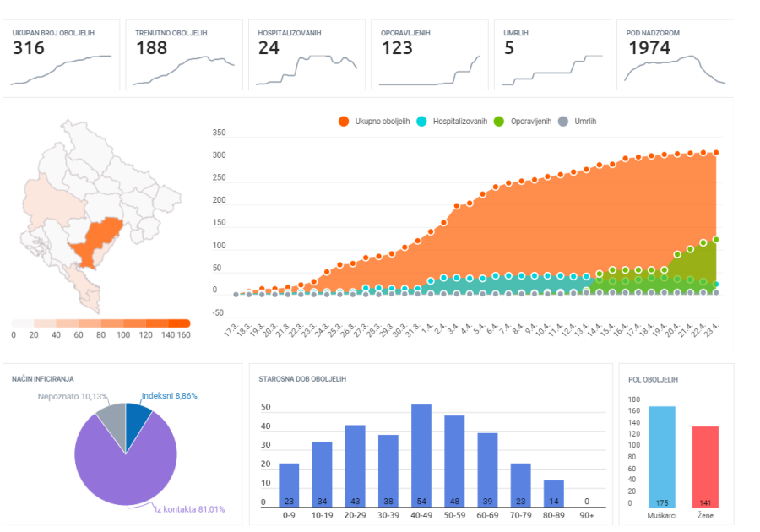Image resolution: width=760 pixels, height=532 pixels.
Task: Click the 23.4. date label on the x-axis
Action: tap(712, 330)
